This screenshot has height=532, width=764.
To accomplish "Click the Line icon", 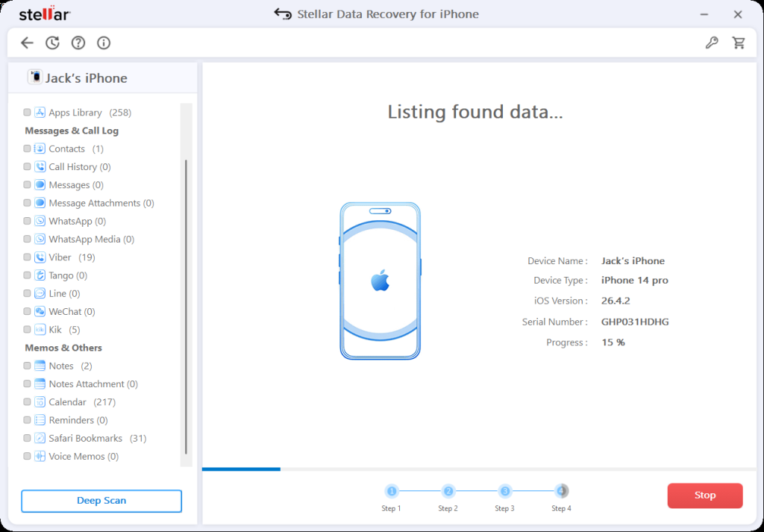I will (x=40, y=293).
